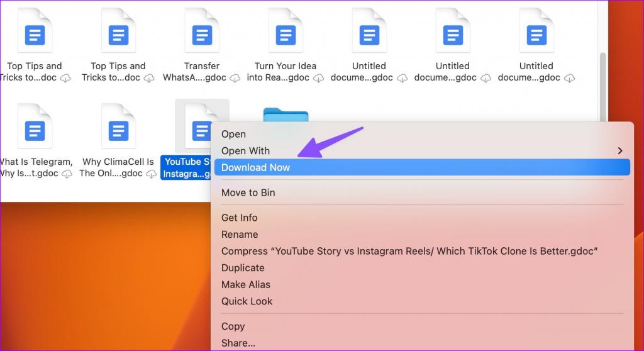
Task: Click the file name Transfer WhatsA....gdoc
Action: pyautogui.click(x=195, y=72)
